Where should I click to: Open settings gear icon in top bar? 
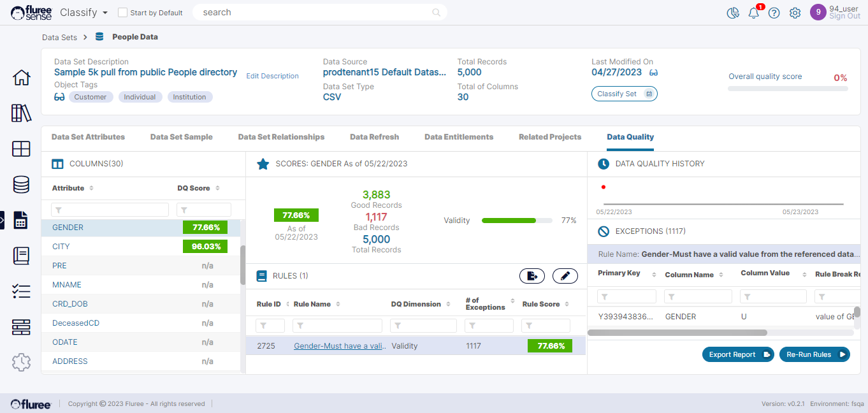click(795, 13)
